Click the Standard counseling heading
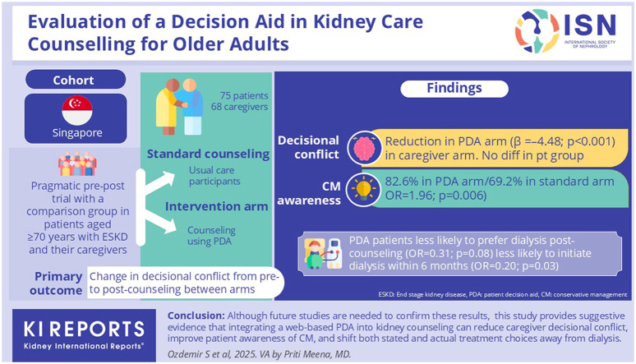 click(x=208, y=154)
